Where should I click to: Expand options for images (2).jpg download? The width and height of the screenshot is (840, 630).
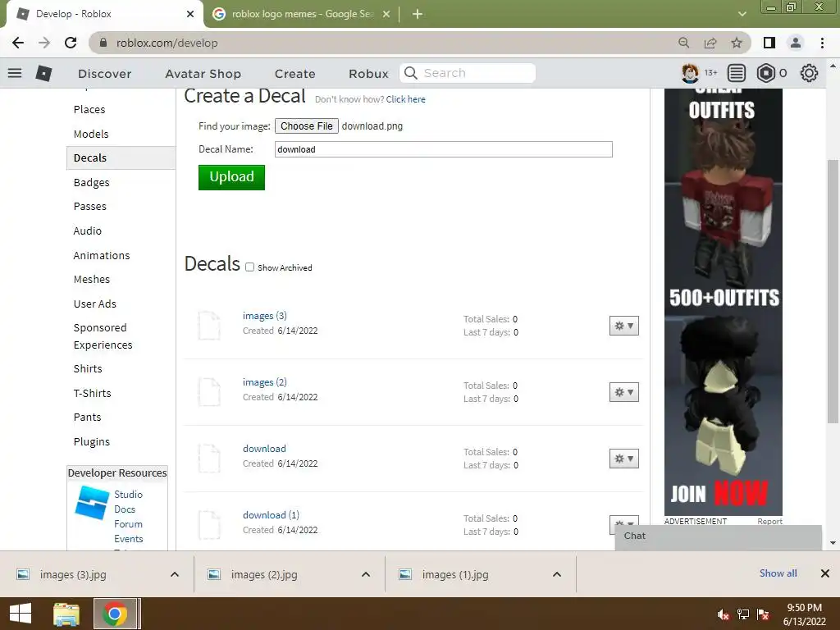point(366,574)
